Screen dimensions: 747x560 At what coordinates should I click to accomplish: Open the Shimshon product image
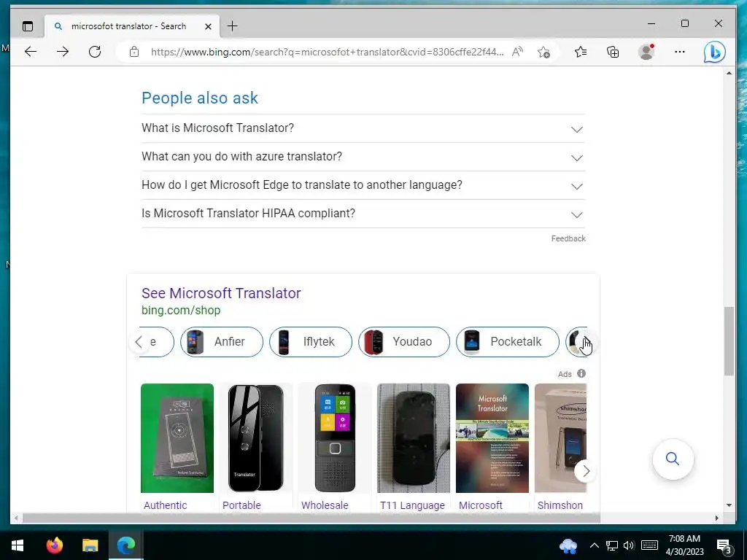pos(561,438)
